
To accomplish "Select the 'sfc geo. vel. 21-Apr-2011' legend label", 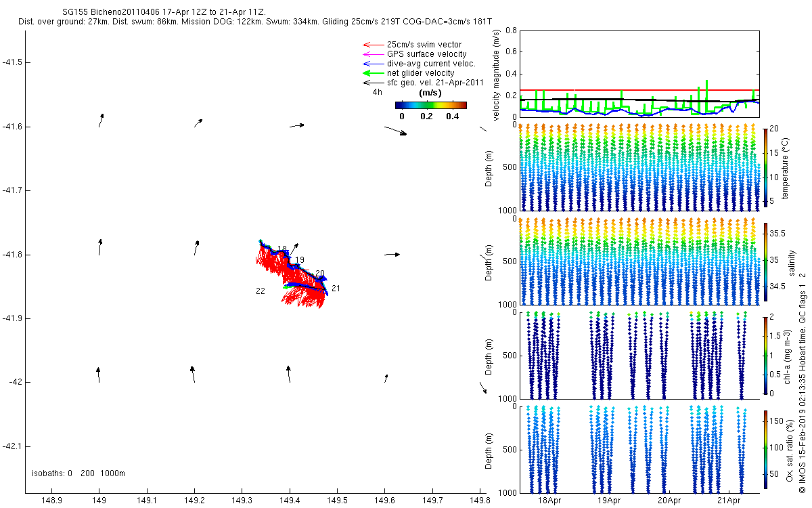I will [x=435, y=83].
